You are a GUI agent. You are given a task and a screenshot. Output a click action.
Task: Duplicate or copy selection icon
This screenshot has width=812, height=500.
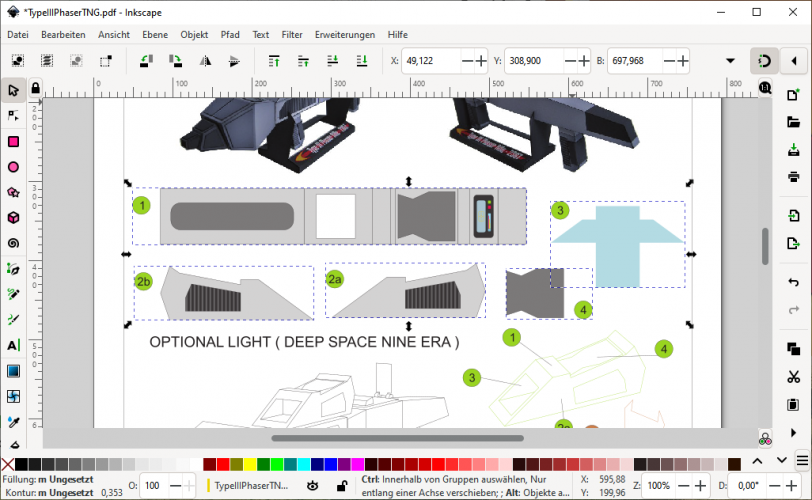(793, 349)
